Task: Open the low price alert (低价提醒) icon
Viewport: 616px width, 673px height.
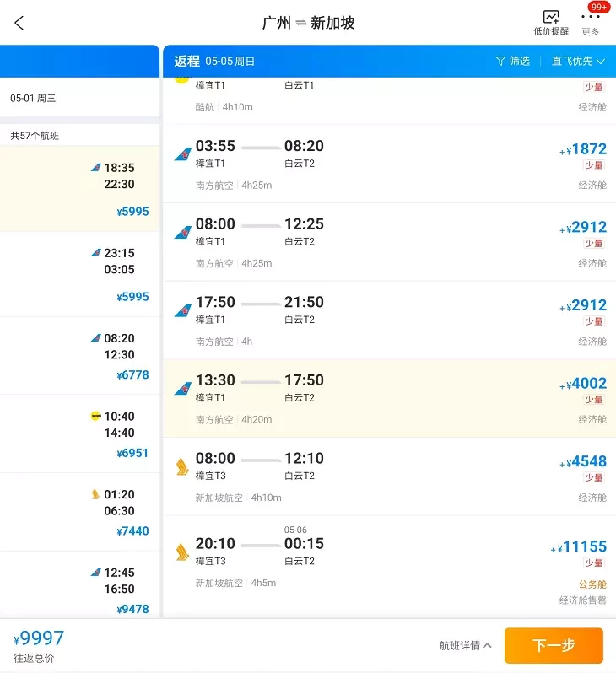Action: [x=551, y=23]
